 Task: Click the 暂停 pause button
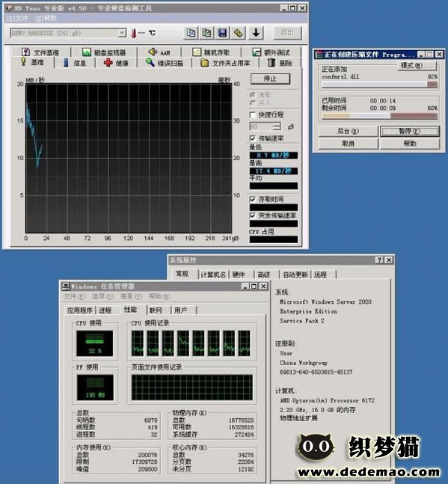pos(410,131)
